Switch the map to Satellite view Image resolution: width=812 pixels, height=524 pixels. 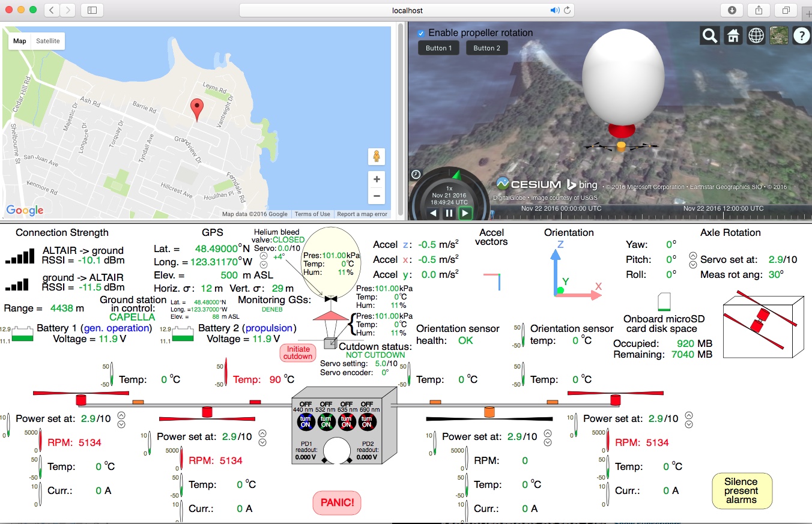[48, 41]
